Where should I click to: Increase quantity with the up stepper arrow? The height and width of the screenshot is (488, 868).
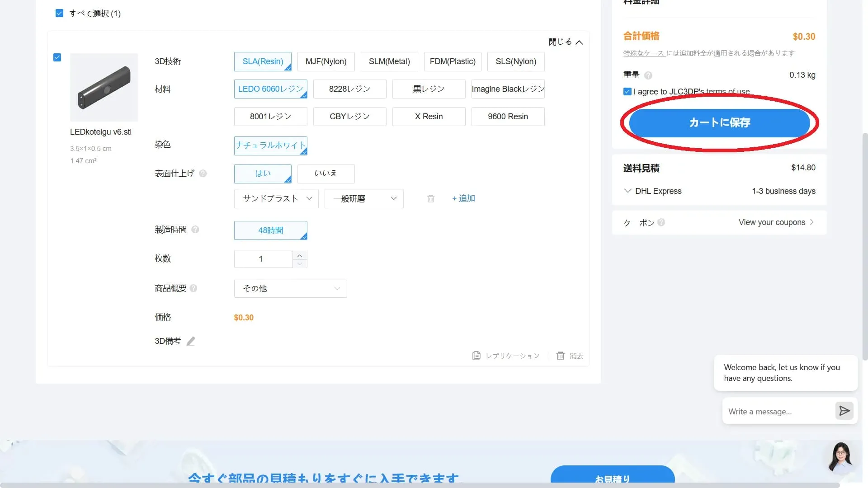click(x=299, y=256)
